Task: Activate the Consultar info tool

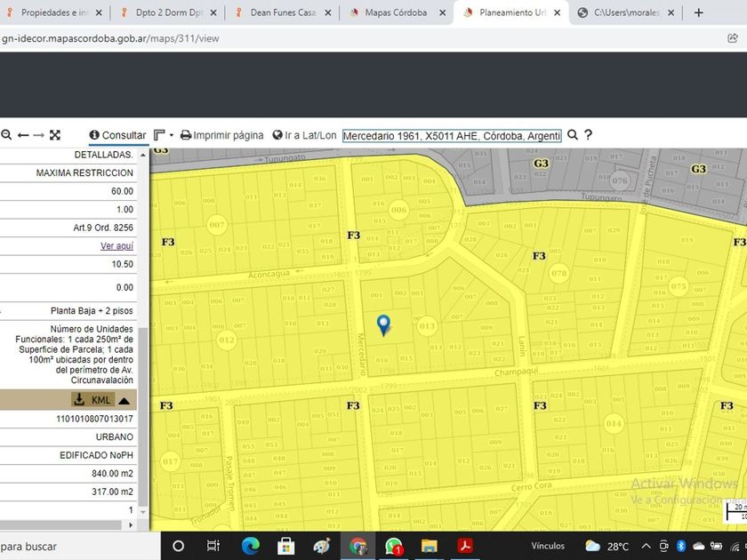Action: (117, 135)
